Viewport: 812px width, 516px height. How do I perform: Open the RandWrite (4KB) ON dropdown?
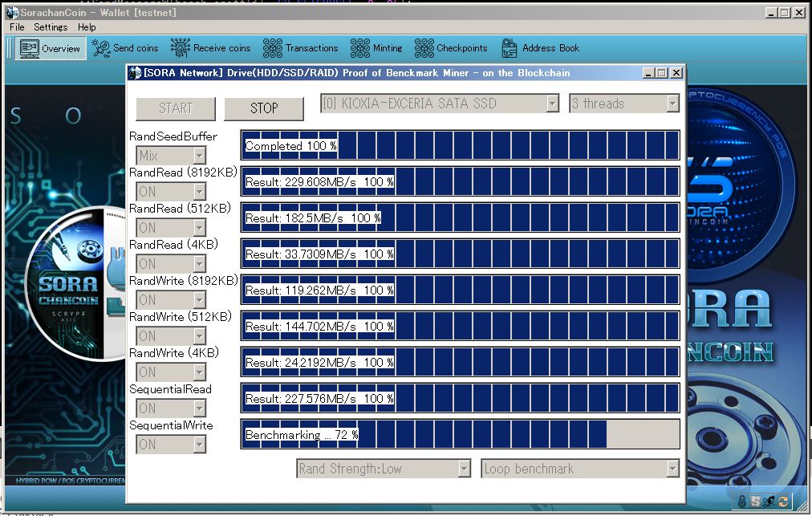(x=171, y=372)
